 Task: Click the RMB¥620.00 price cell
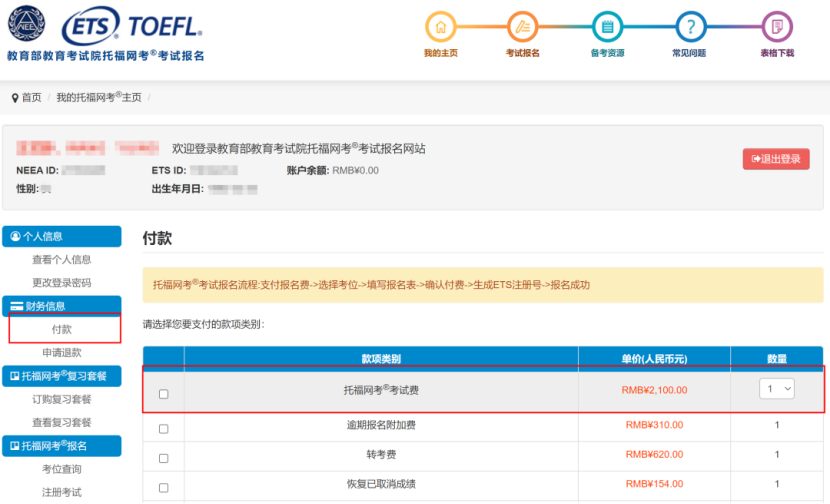[654, 455]
